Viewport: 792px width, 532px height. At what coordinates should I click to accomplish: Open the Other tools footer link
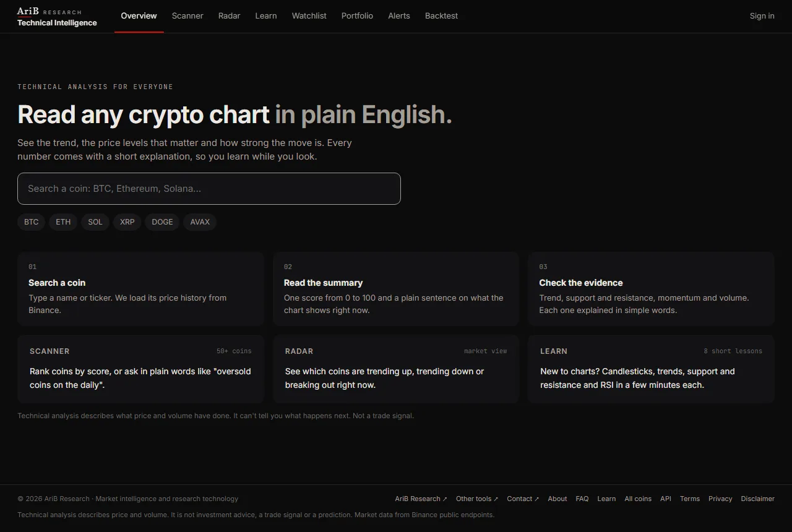tap(477, 499)
